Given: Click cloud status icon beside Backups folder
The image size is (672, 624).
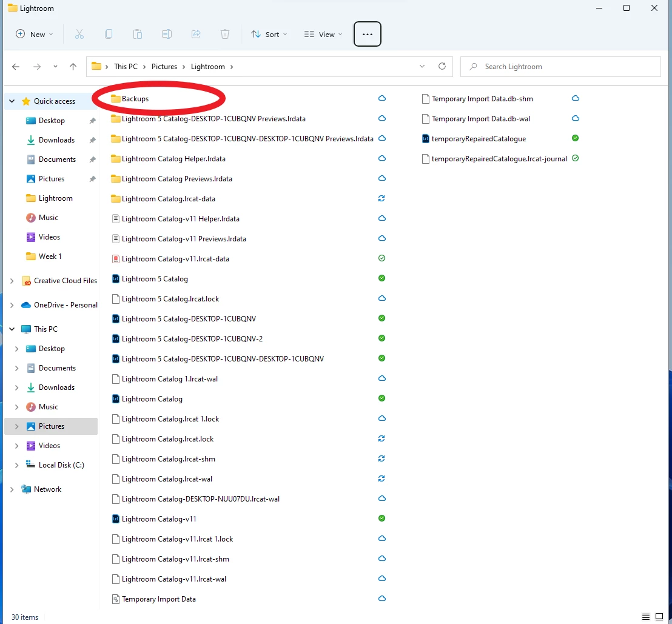Looking at the screenshot, I should tap(382, 99).
